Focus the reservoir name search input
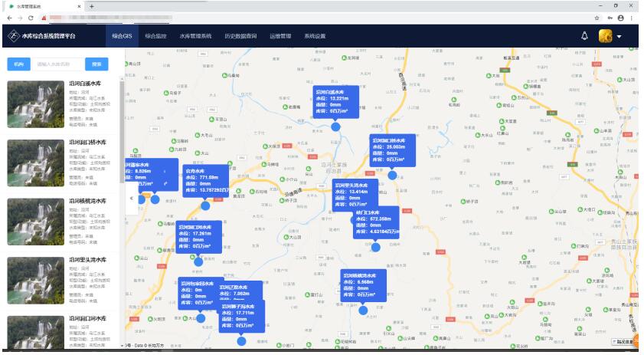 click(57, 64)
